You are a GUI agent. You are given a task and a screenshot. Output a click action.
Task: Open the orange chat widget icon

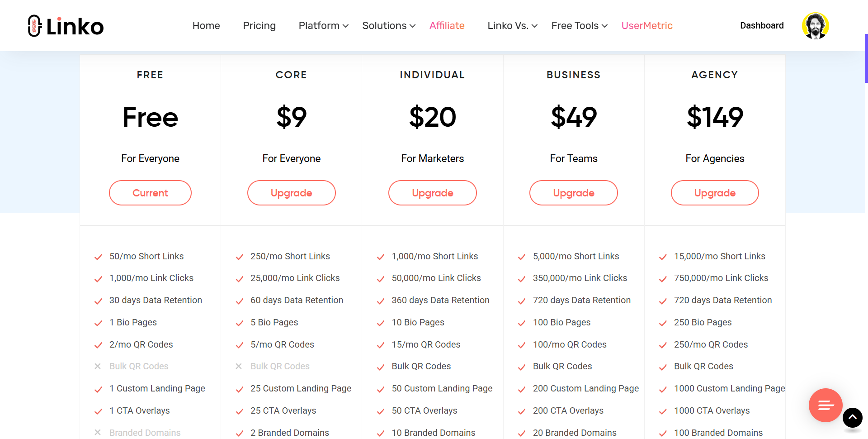(x=826, y=405)
